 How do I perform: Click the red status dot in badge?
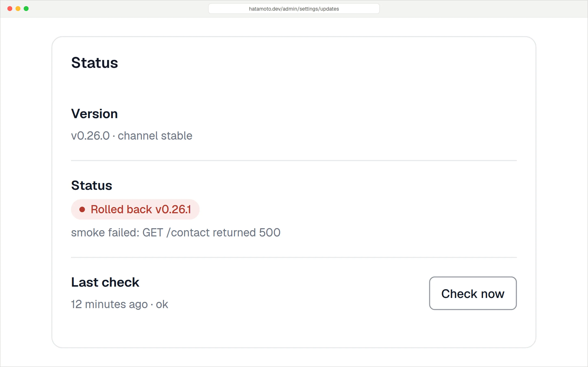(82, 209)
